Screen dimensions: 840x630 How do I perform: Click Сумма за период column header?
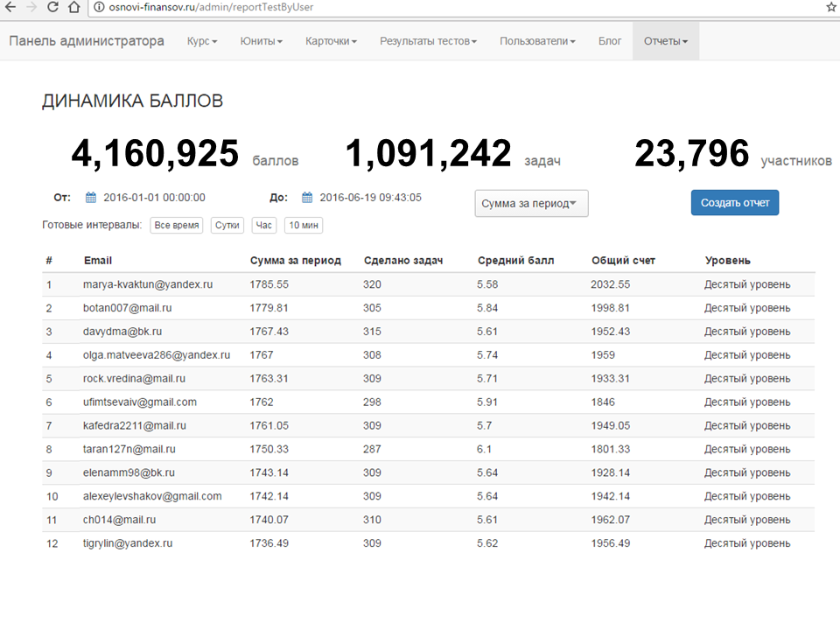(296, 261)
